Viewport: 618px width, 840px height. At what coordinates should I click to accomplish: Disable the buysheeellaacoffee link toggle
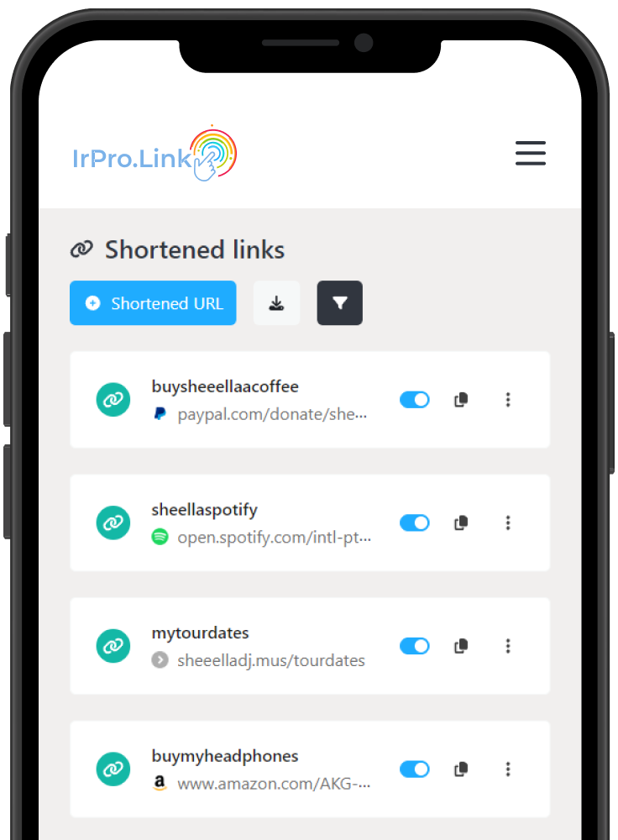[x=415, y=400]
